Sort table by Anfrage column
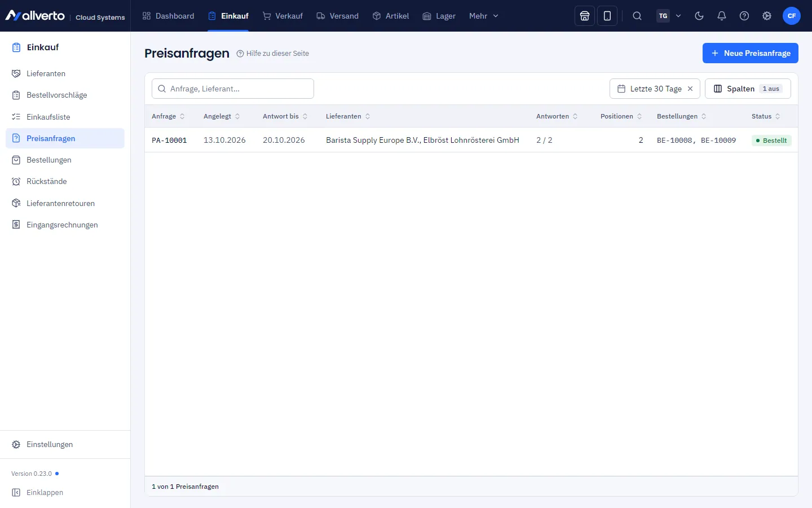Image resolution: width=812 pixels, height=508 pixels. pos(168,116)
